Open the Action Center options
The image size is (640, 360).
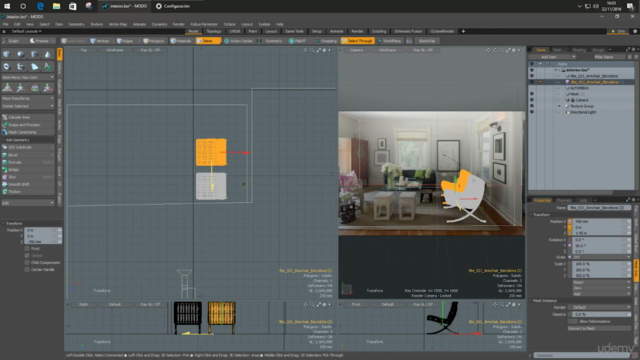point(239,41)
